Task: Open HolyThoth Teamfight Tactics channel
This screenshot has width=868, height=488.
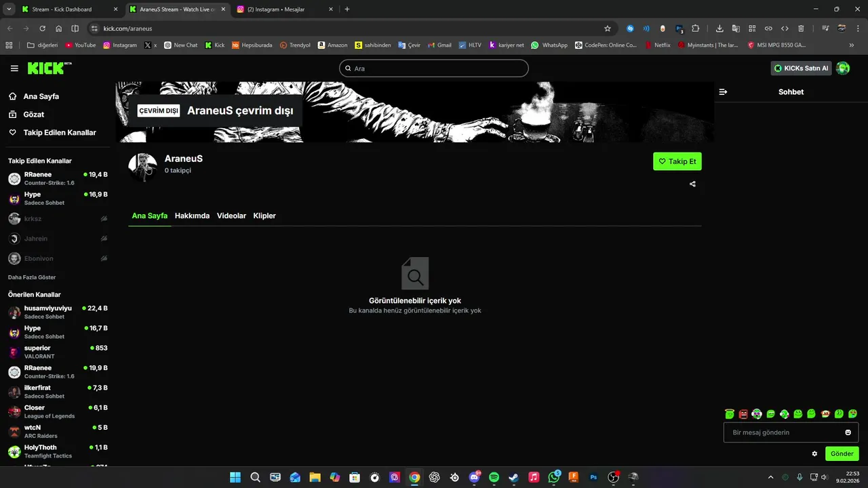Action: 58,451
